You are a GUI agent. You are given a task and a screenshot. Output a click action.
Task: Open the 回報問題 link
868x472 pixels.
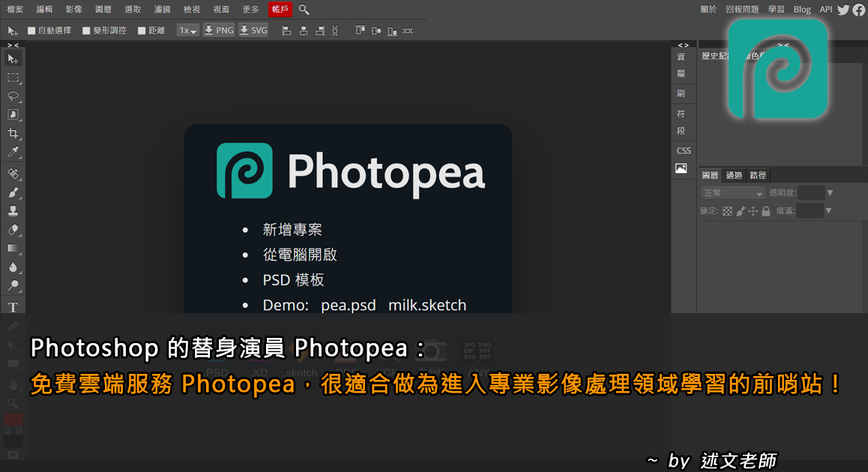[x=742, y=10]
